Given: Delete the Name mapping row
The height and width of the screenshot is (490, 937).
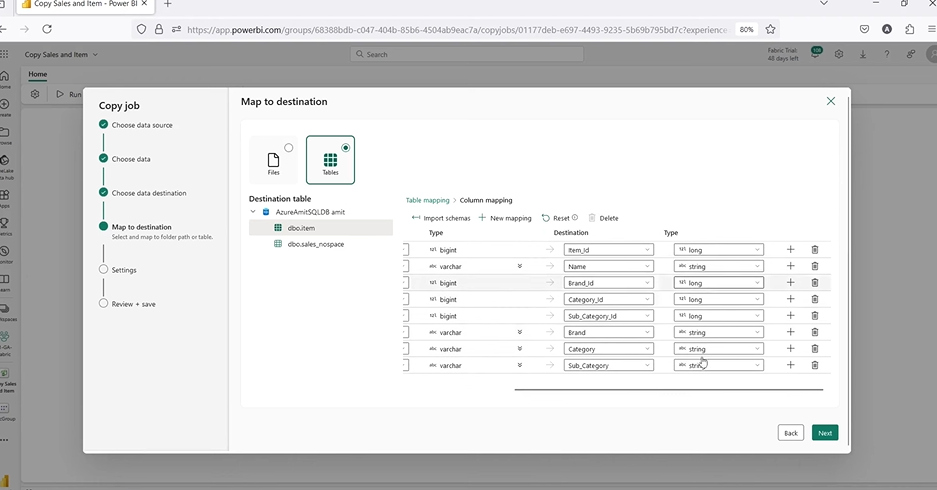Looking at the screenshot, I should click(x=814, y=266).
